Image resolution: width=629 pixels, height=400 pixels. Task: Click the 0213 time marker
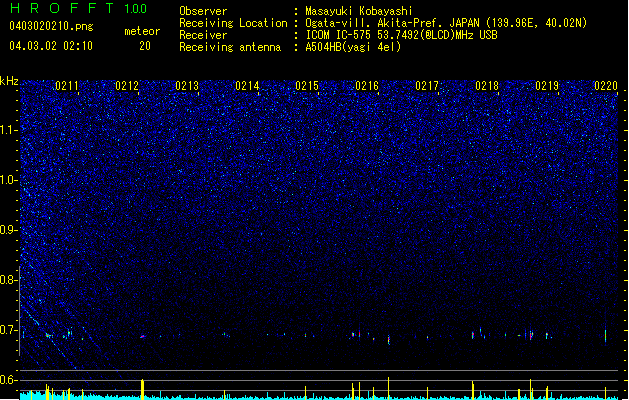coord(187,86)
